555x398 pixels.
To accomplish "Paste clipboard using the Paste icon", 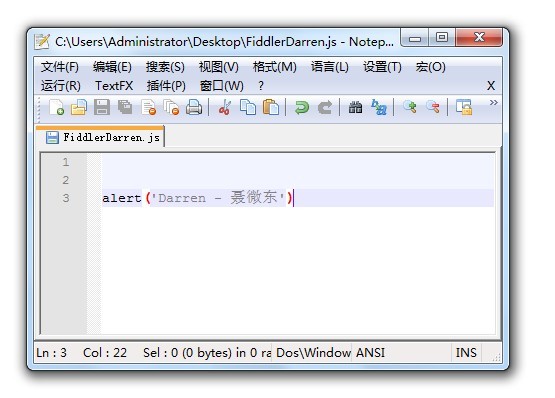I will 271,107.
